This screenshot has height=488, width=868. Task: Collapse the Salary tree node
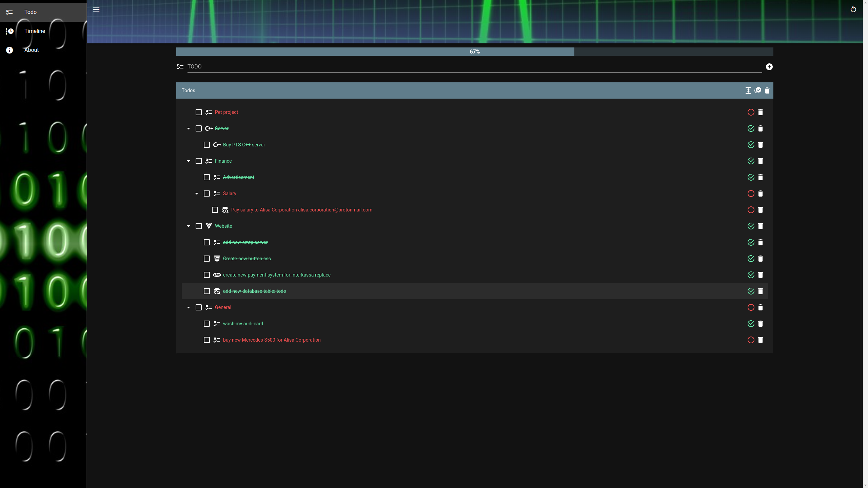pyautogui.click(x=197, y=194)
